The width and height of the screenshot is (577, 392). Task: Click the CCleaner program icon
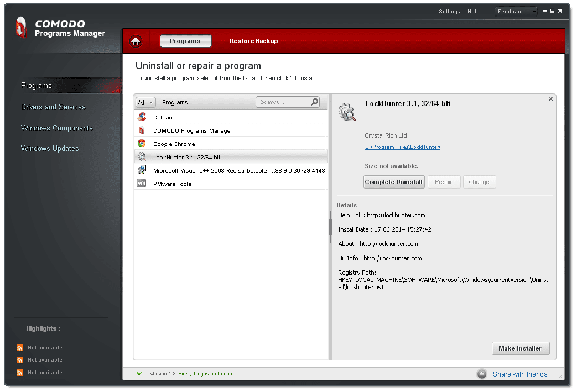point(142,117)
